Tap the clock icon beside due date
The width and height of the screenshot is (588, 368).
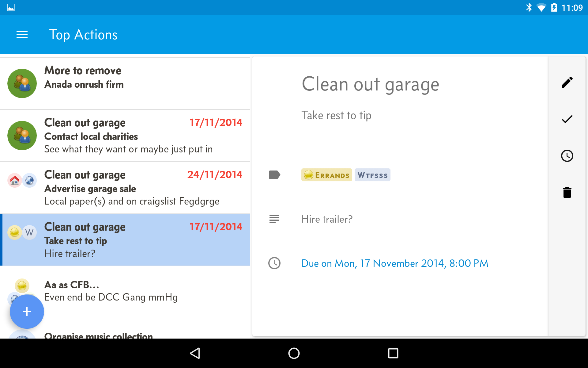(x=274, y=263)
